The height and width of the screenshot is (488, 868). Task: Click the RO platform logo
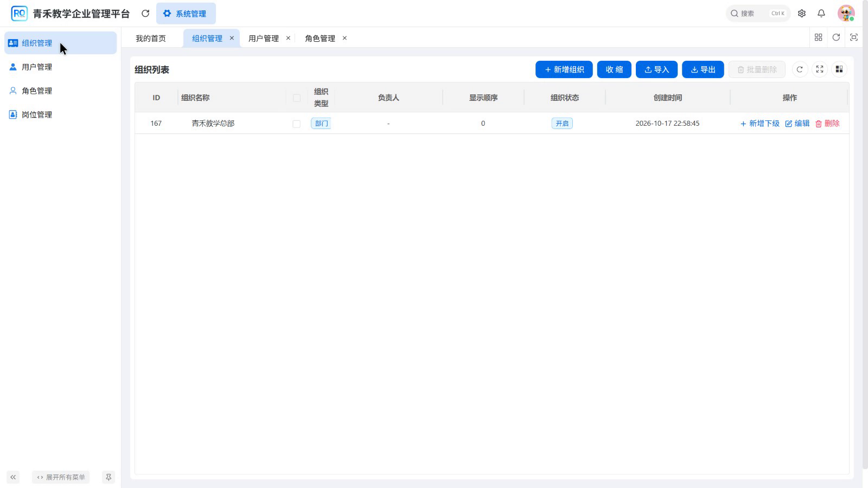(x=20, y=14)
